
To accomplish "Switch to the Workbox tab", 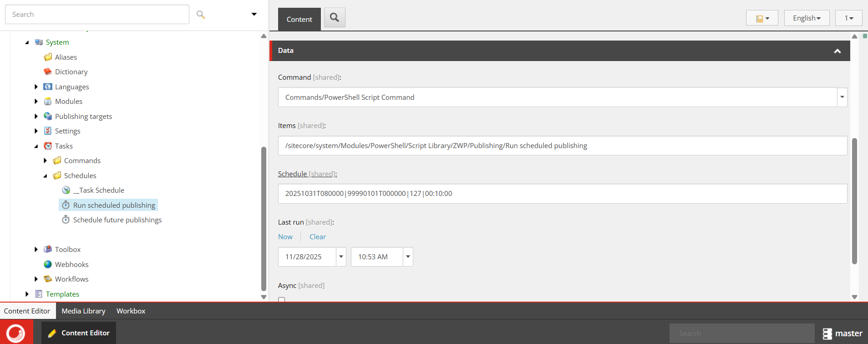I will tap(131, 311).
